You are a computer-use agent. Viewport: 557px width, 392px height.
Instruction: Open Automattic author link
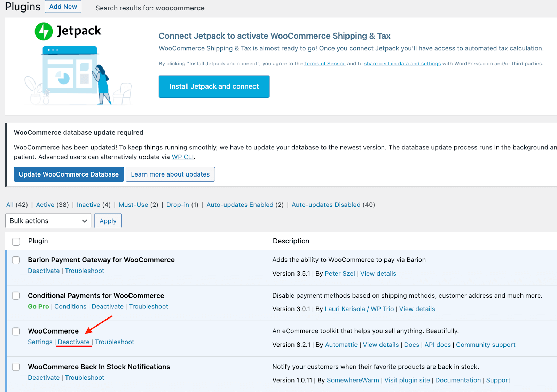pos(341,345)
